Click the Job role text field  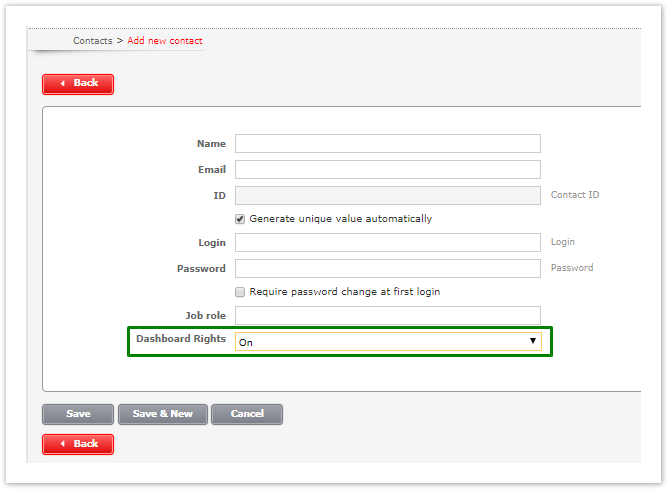click(x=388, y=316)
